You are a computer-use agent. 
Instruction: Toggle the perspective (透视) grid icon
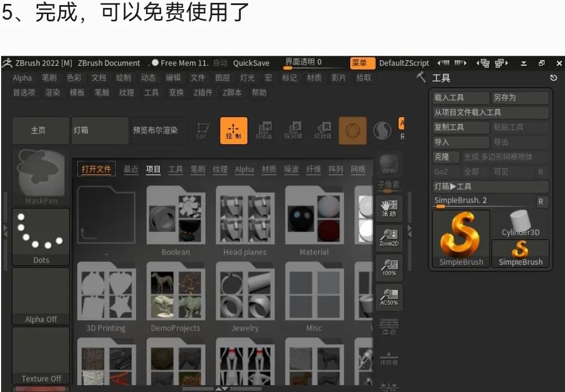(389, 327)
